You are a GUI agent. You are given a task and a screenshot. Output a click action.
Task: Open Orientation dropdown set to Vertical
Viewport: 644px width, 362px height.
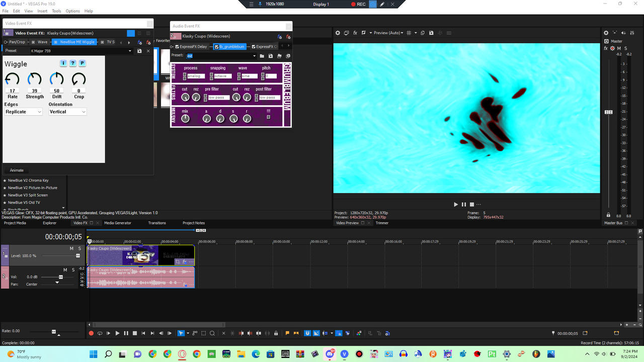[x=67, y=112]
